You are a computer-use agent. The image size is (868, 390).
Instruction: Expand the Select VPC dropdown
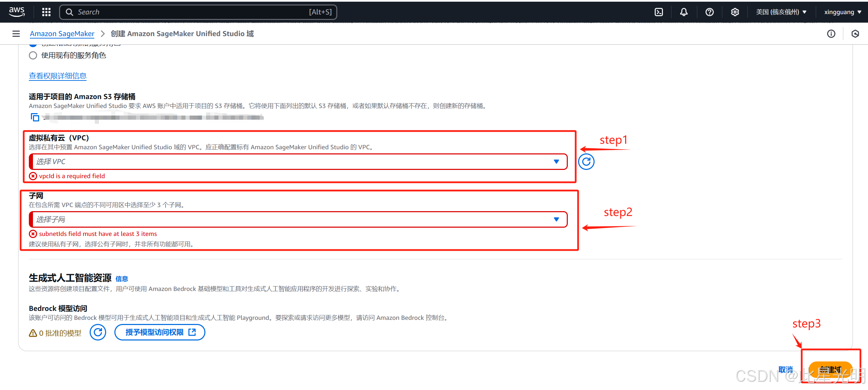pyautogui.click(x=298, y=162)
